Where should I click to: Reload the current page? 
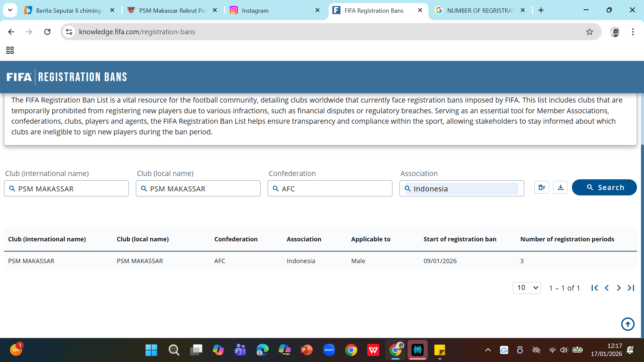coord(47,32)
